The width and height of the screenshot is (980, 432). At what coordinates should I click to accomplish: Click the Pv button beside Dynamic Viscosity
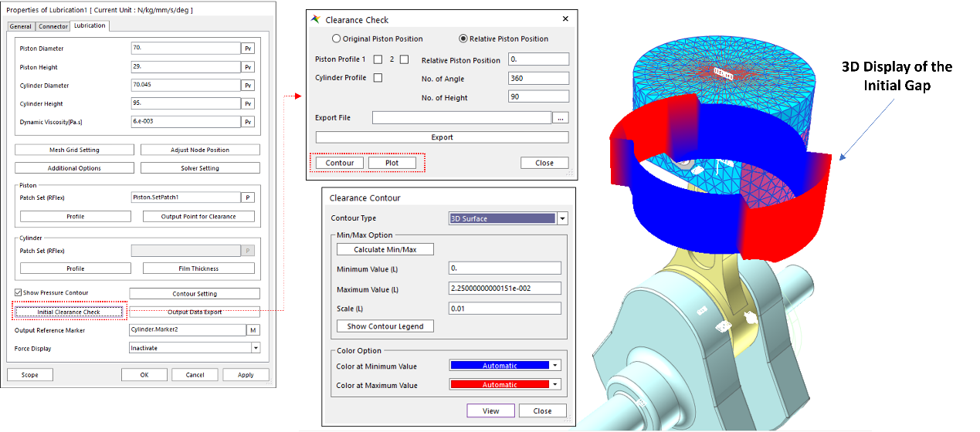[x=248, y=122]
